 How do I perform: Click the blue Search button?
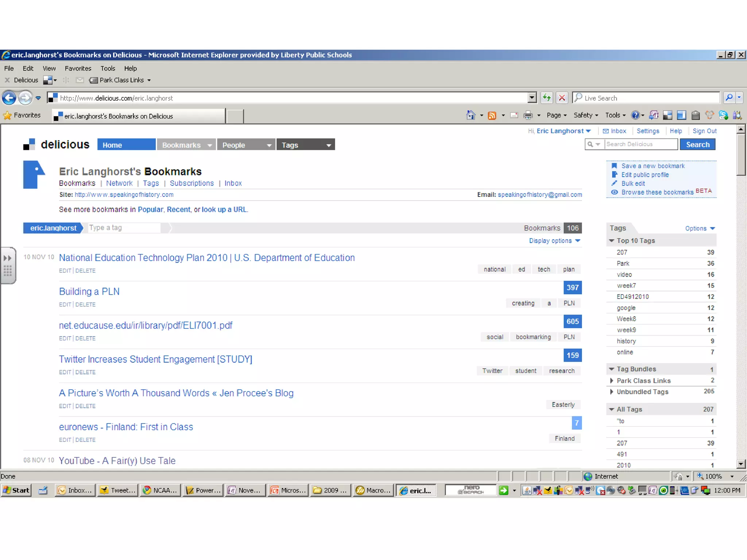pyautogui.click(x=697, y=144)
